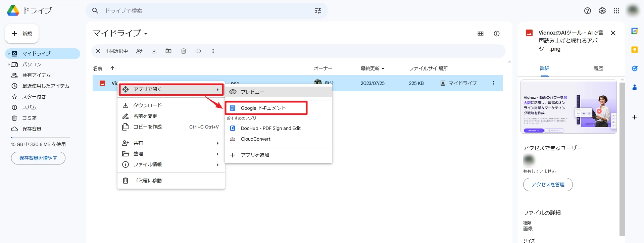Expand ファイル情報 submenu
The height and width of the screenshot is (243, 644).
coord(171,164)
